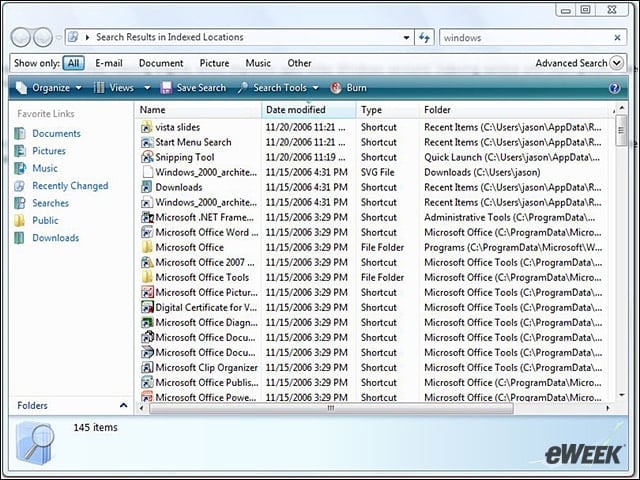Image resolution: width=640 pixels, height=480 pixels.
Task: Click the breadcrumb arrow before Search Results
Action: click(x=87, y=38)
